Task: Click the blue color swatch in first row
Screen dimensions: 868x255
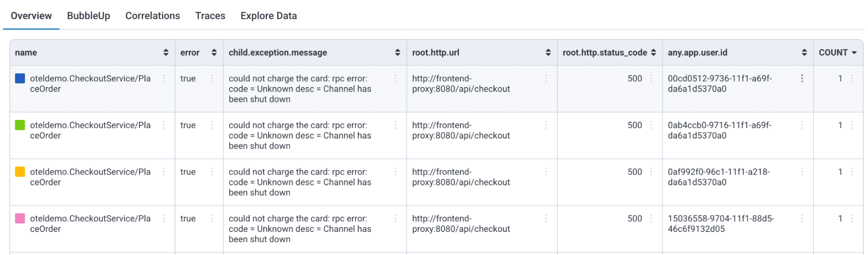Action: 20,78
